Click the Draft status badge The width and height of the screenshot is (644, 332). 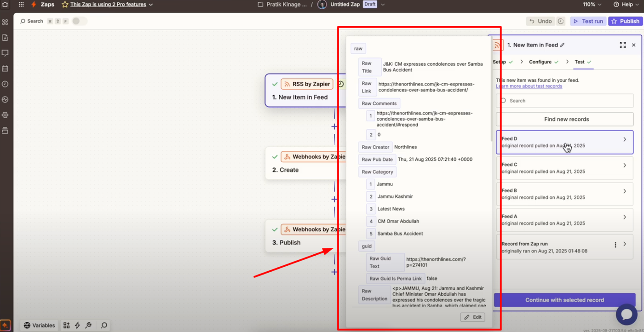click(370, 5)
